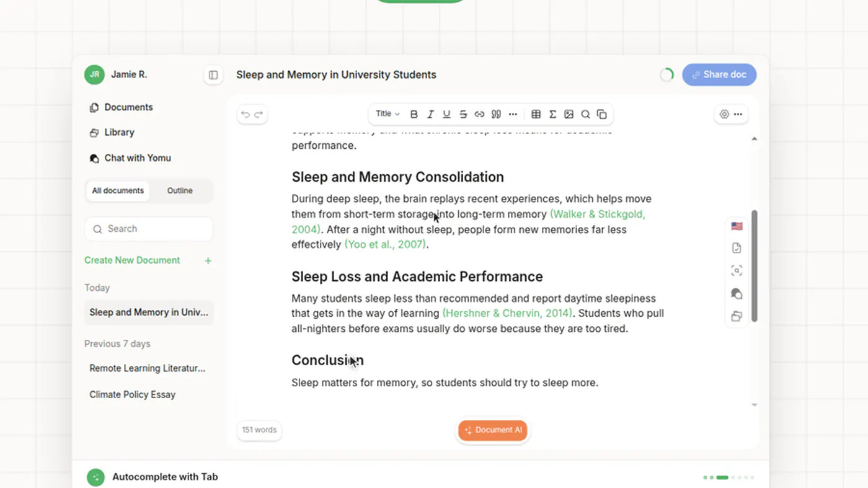The height and width of the screenshot is (488, 868).
Task: Undo the last edit
Action: (x=245, y=114)
